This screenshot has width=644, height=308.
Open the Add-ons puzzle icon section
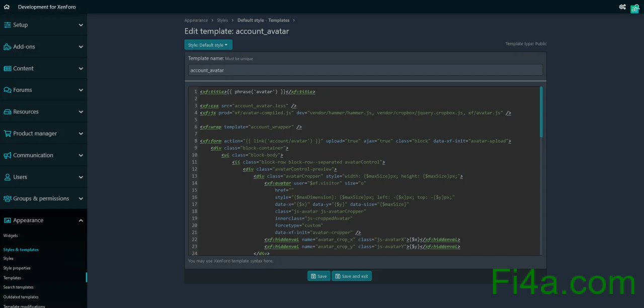tap(8, 47)
